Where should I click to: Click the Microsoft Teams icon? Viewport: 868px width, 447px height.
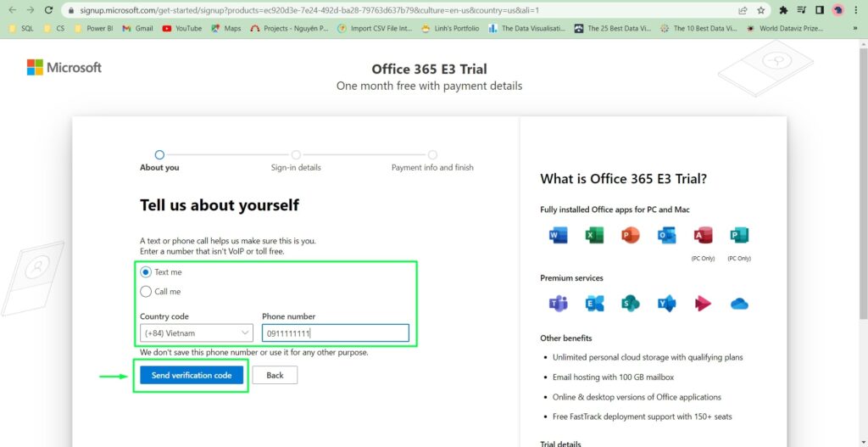click(559, 304)
